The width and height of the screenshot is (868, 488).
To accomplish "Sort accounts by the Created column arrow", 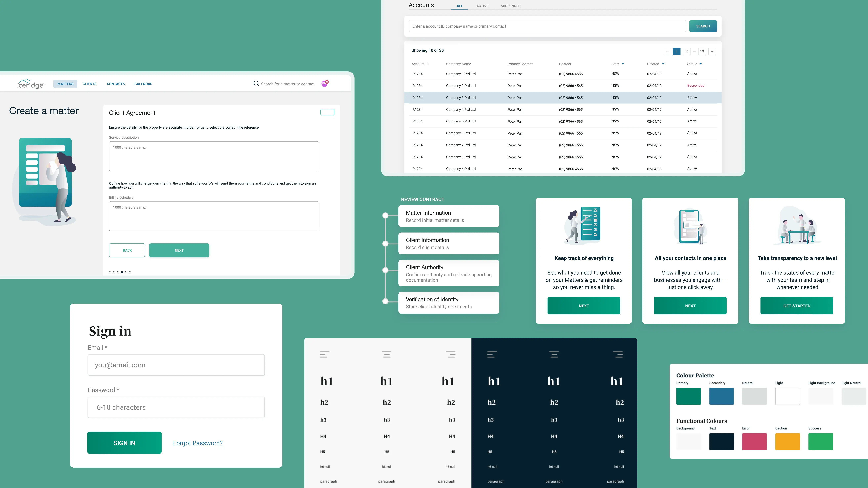I will 663,64.
